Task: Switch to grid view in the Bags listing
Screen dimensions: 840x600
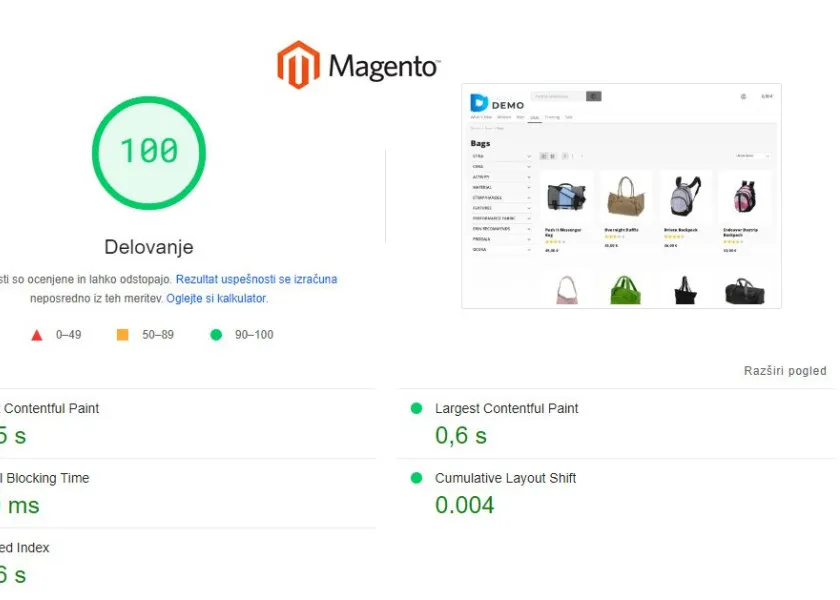Action: 543,156
